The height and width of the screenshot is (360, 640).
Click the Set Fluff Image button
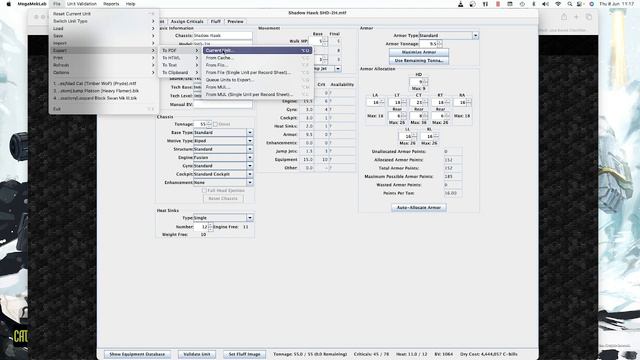point(244,354)
